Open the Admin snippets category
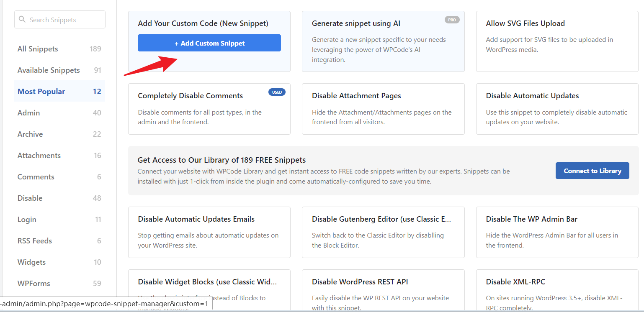 click(x=59, y=113)
